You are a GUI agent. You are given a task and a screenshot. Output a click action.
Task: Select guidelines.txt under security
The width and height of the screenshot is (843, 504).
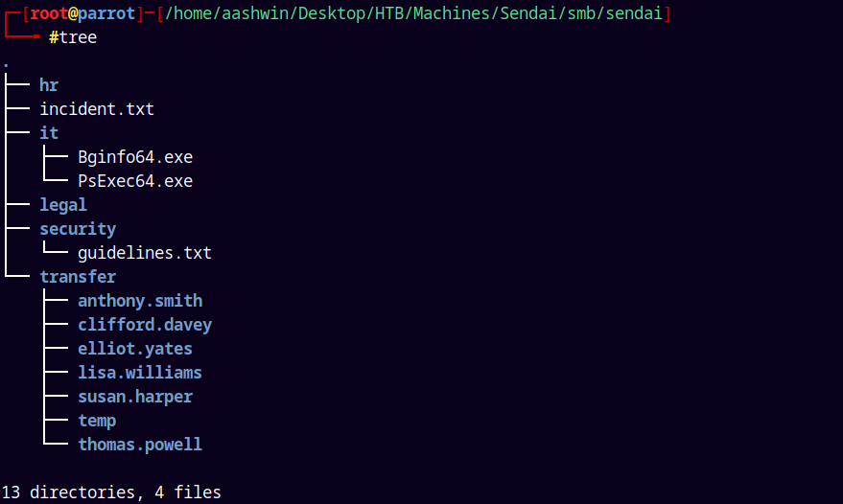coord(145,253)
